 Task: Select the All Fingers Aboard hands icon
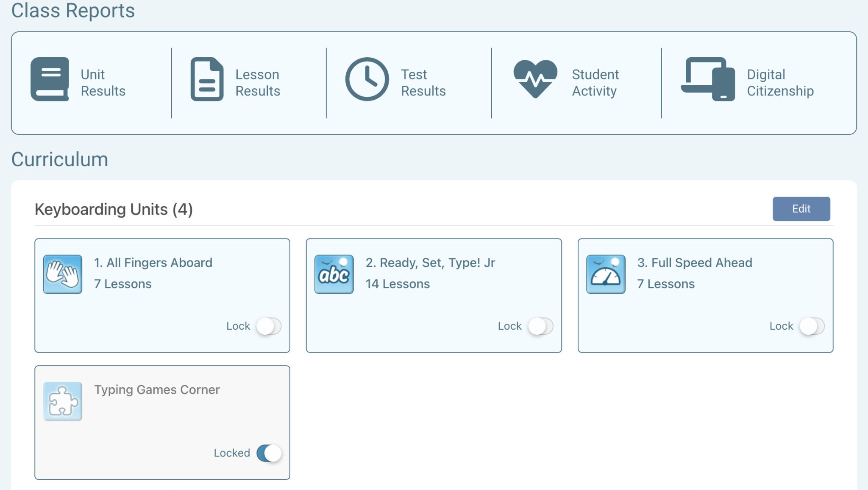point(62,274)
